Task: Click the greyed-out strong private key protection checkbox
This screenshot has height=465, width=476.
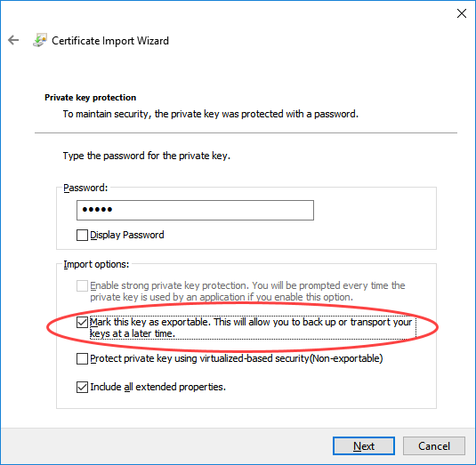Action: (x=82, y=285)
